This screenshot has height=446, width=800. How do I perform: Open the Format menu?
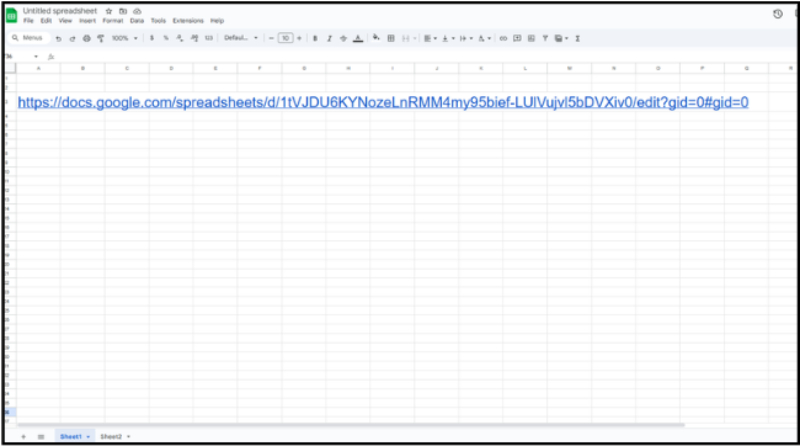pyautogui.click(x=113, y=21)
